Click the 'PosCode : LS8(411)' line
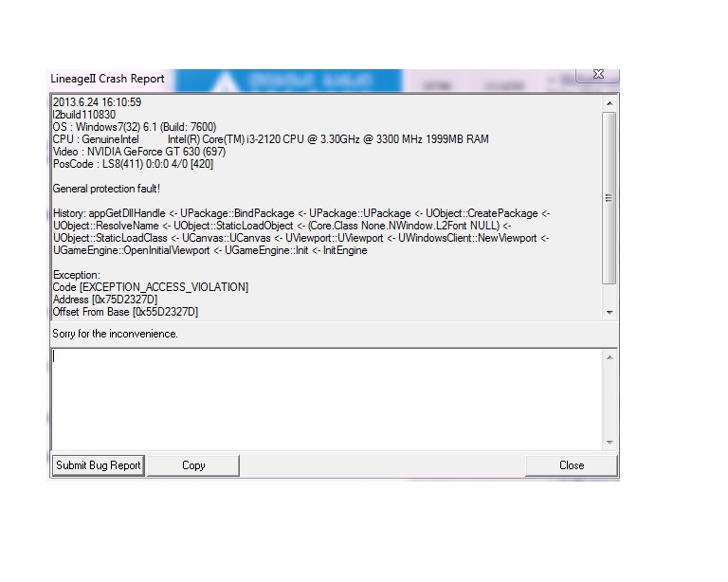The image size is (728, 582). pyautogui.click(x=134, y=164)
